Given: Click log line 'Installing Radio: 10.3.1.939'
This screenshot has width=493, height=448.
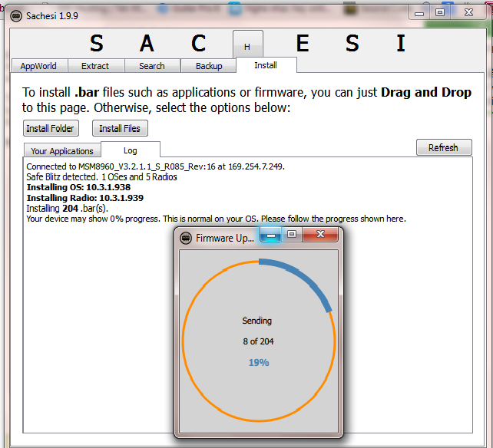Looking at the screenshot, I should click(85, 198).
